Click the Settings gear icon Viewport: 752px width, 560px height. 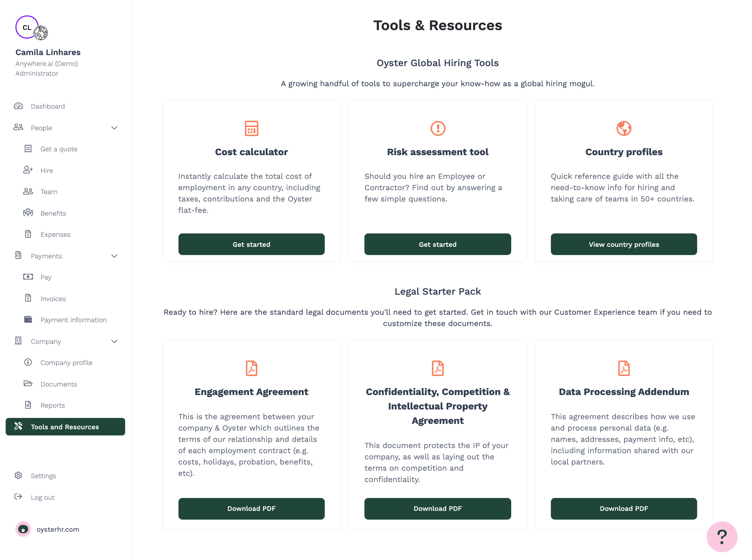click(x=18, y=476)
